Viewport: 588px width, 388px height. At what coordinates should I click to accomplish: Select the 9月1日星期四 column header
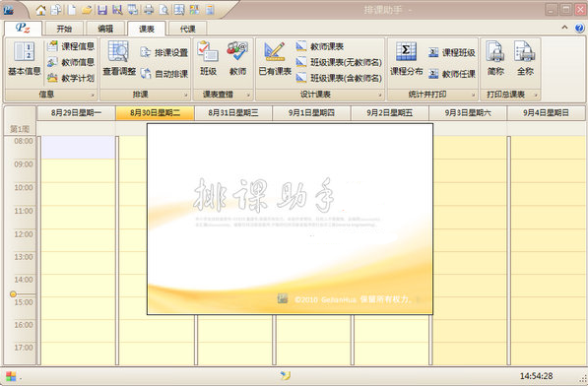pos(311,113)
